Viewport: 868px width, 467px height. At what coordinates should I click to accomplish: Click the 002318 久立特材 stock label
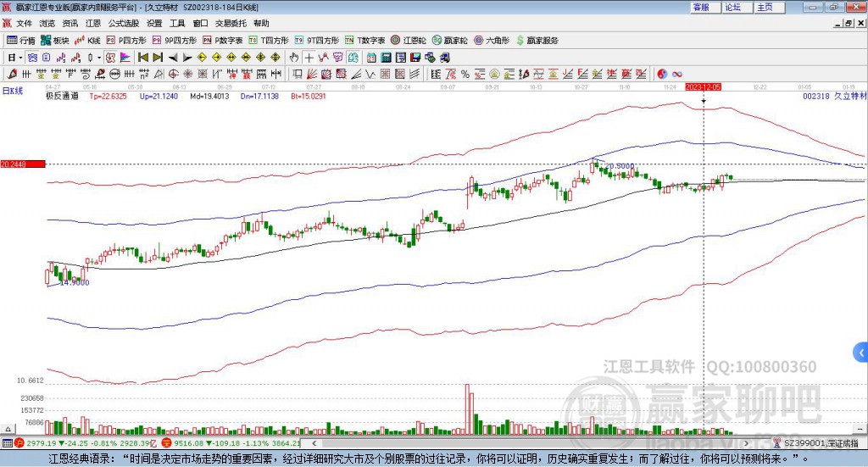(x=835, y=96)
